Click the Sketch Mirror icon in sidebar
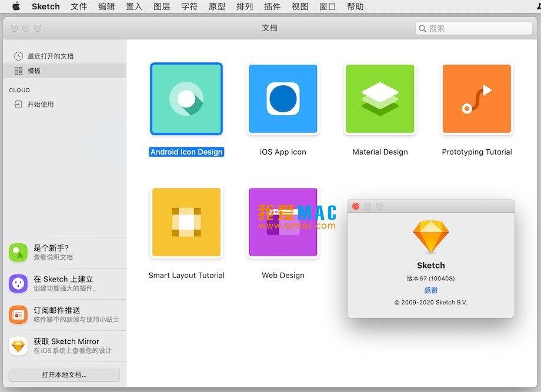Image resolution: width=541 pixels, height=392 pixels. [x=18, y=346]
